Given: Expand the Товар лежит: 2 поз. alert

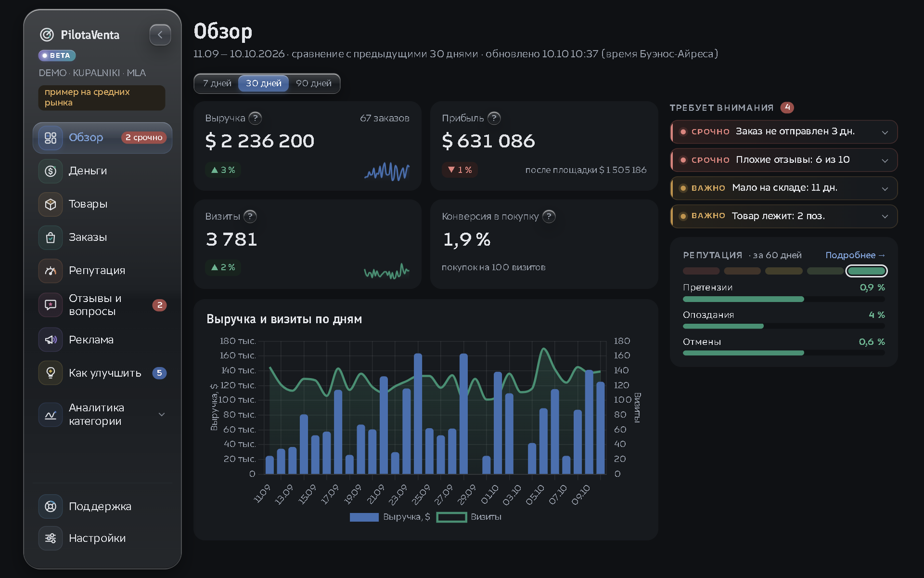Looking at the screenshot, I should 784,216.
